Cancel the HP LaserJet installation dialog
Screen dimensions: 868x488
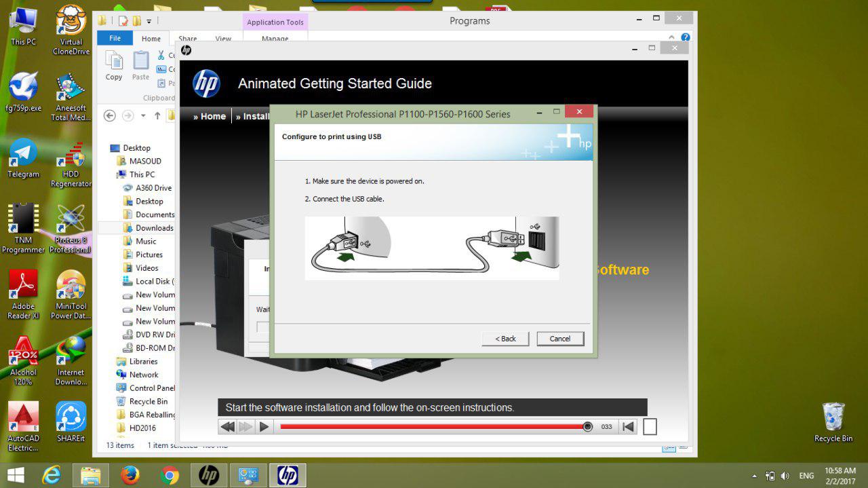559,339
